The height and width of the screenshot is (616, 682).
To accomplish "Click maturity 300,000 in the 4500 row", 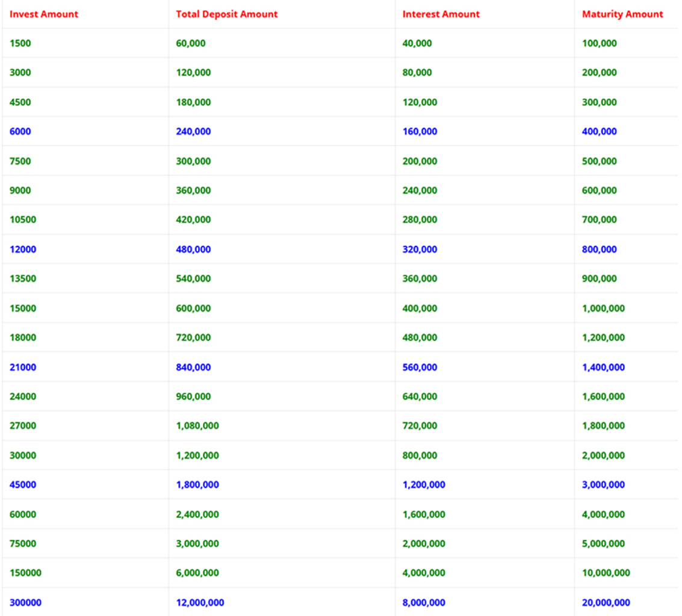I will pos(600,102).
